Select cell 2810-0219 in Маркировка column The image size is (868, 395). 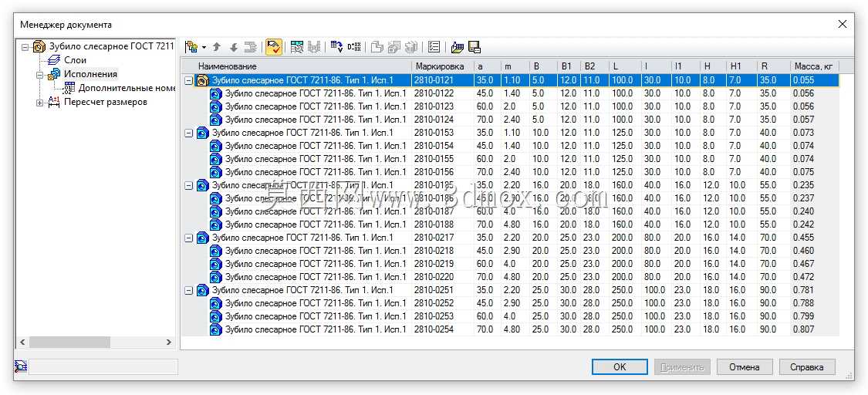coord(443,264)
